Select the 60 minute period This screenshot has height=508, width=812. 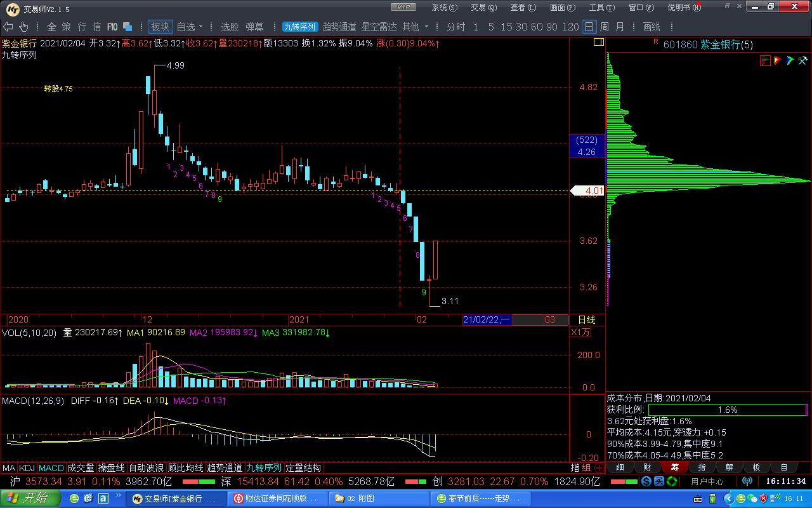537,27
